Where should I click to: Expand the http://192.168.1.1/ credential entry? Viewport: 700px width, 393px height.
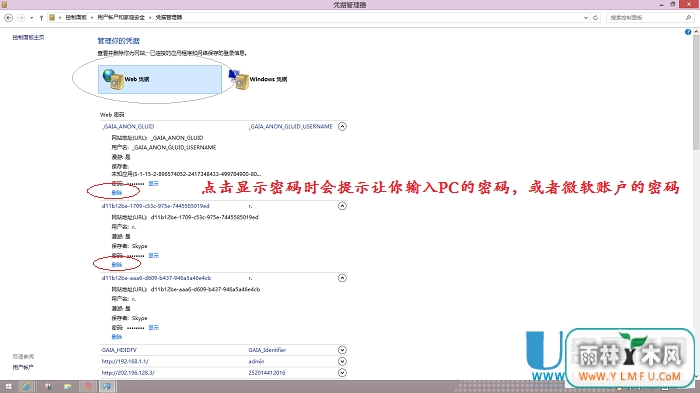[x=342, y=361]
